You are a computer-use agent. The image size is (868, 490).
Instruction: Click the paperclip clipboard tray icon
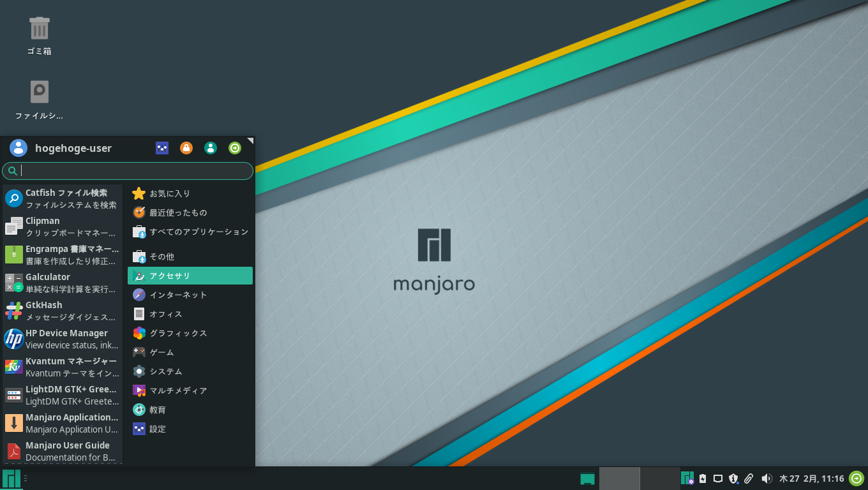[749, 479]
